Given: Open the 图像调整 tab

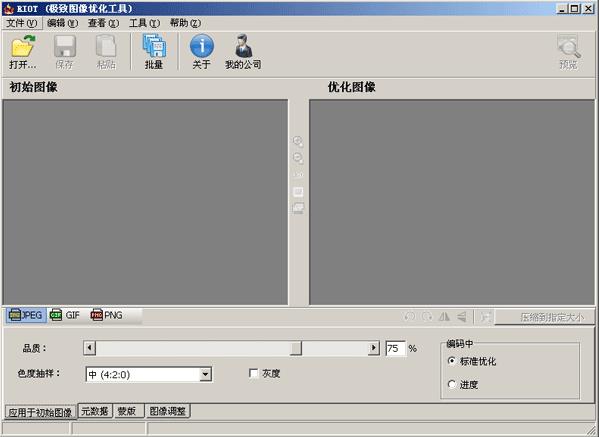Looking at the screenshot, I should point(168,411).
